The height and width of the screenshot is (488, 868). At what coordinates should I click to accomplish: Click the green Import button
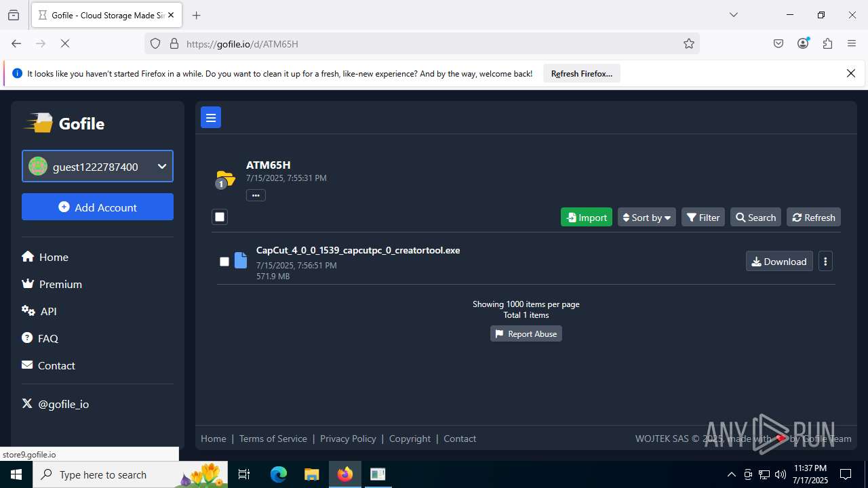click(x=587, y=217)
